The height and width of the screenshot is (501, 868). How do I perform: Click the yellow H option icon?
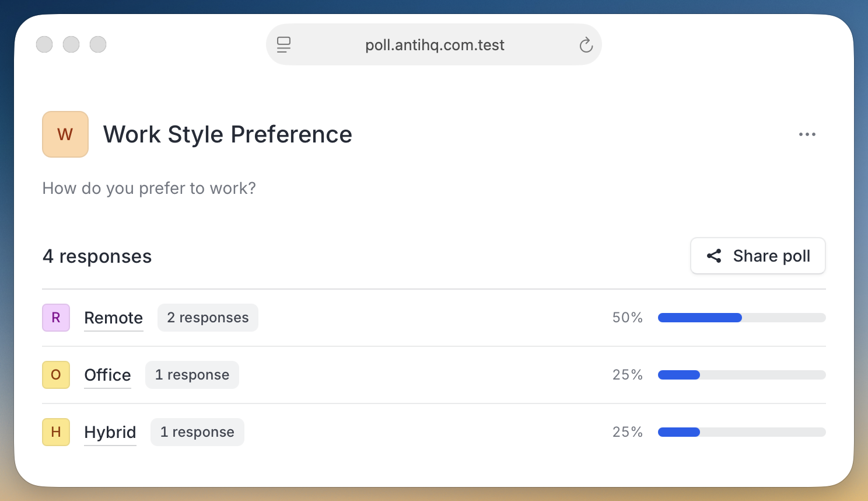(56, 432)
